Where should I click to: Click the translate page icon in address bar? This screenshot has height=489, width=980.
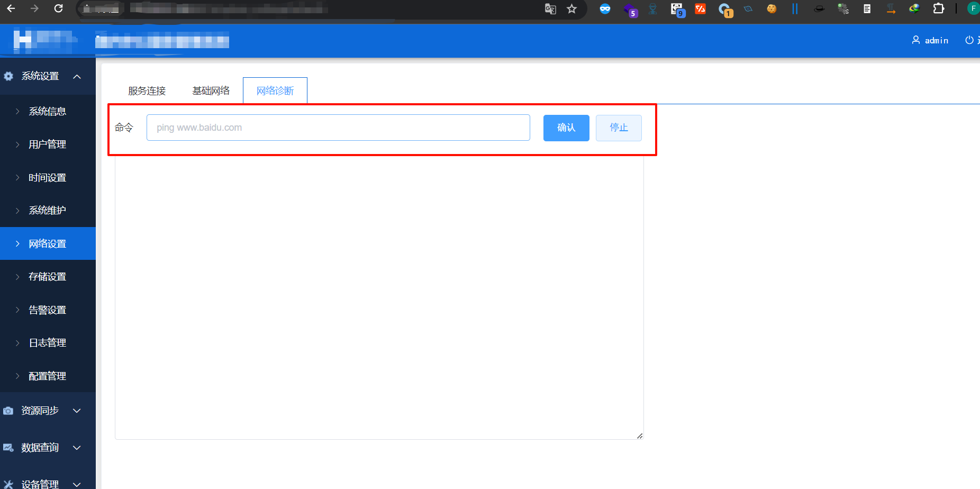tap(550, 8)
